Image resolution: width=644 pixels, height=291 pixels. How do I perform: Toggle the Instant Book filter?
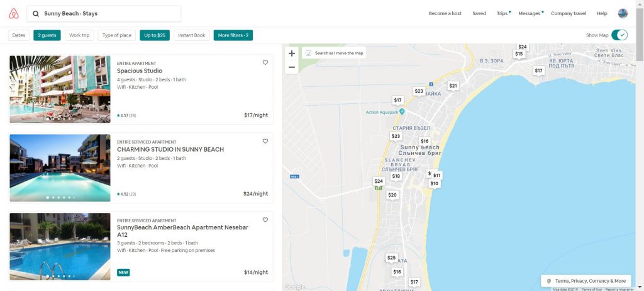[x=192, y=35]
